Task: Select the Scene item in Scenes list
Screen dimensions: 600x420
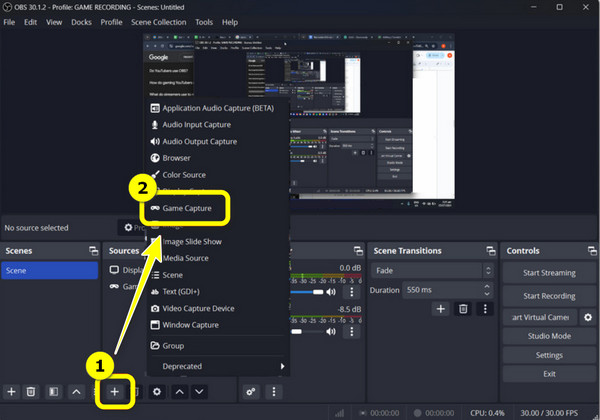Action: coord(50,271)
